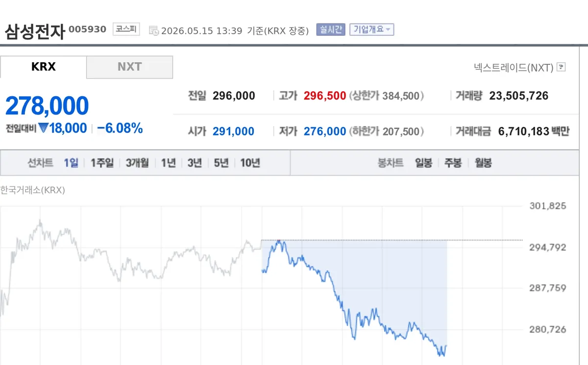Toggle the 실시간 real-time button
588x365 pixels.
point(331,29)
